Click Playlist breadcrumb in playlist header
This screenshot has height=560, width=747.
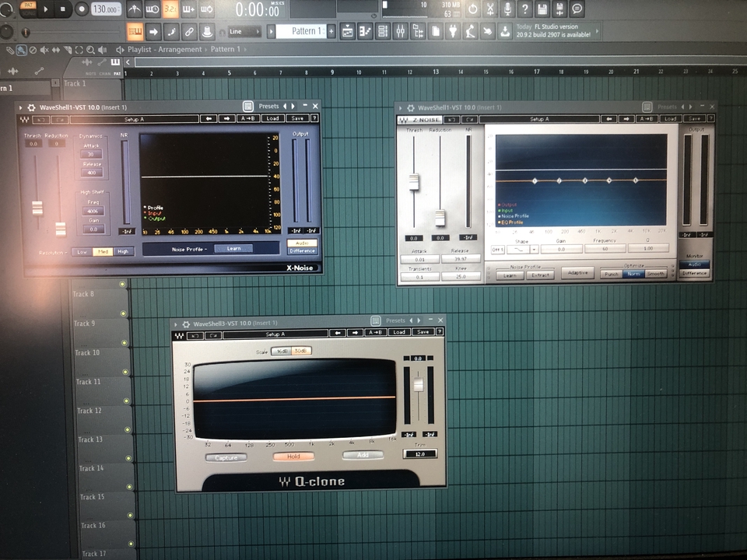tap(139, 50)
